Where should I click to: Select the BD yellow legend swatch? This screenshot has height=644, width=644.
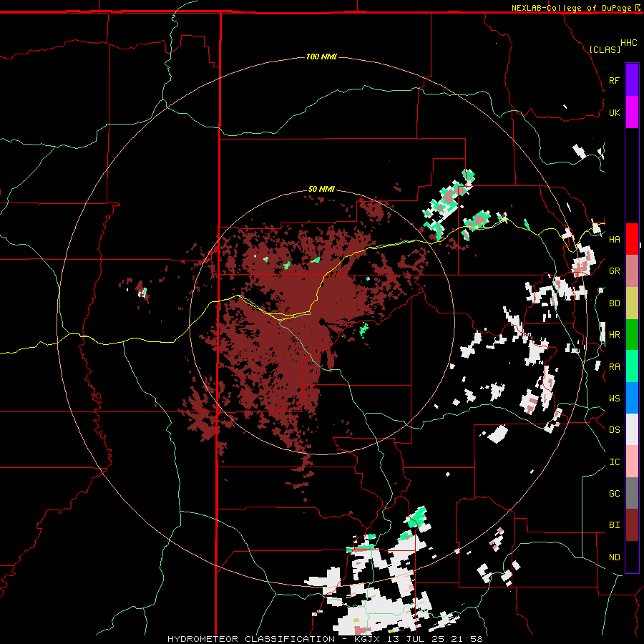point(632,303)
